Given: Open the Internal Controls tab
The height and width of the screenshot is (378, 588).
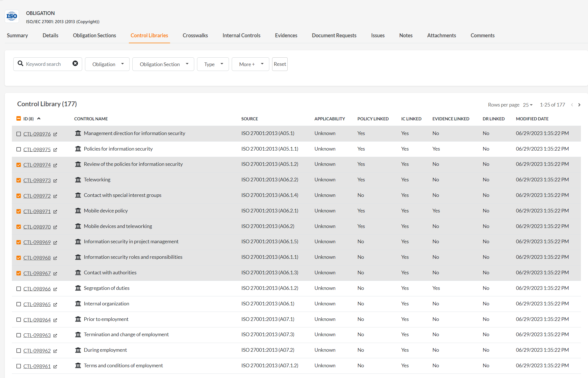Looking at the screenshot, I should [241, 36].
